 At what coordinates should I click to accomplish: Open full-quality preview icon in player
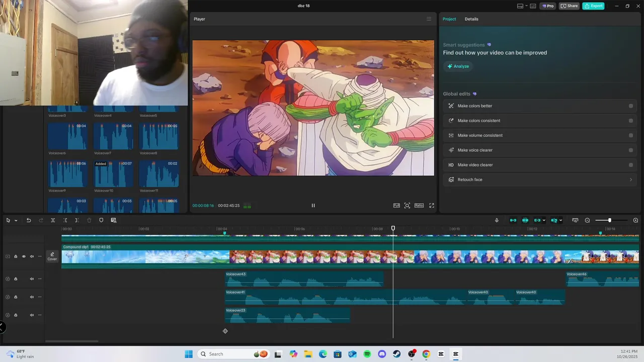click(396, 205)
